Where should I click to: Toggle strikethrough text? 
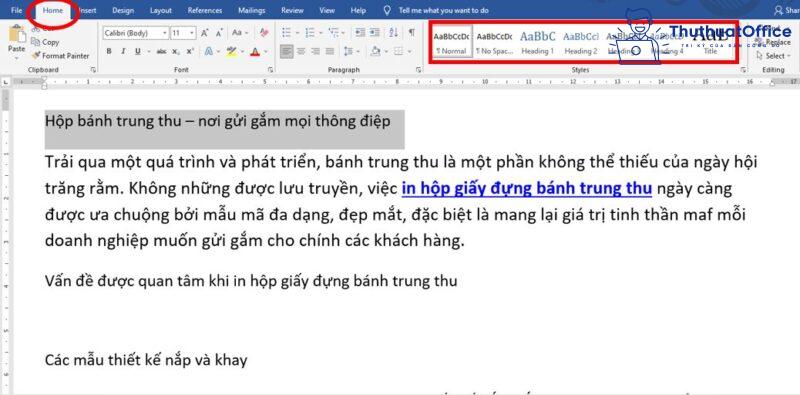(161, 52)
